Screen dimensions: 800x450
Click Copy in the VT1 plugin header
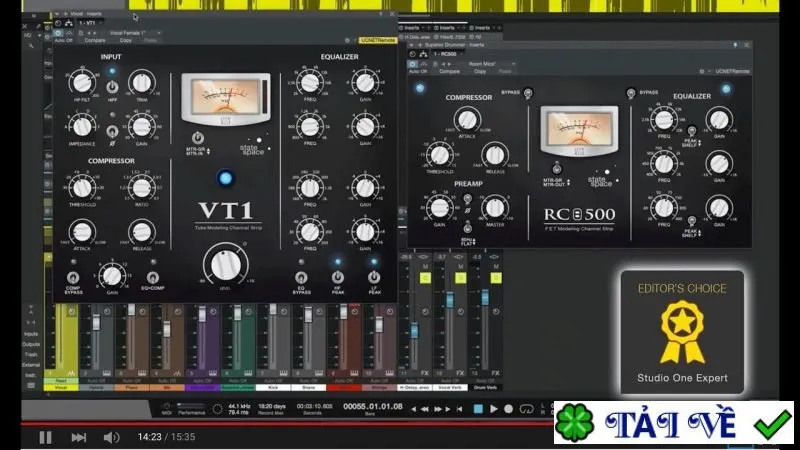pyautogui.click(x=126, y=40)
